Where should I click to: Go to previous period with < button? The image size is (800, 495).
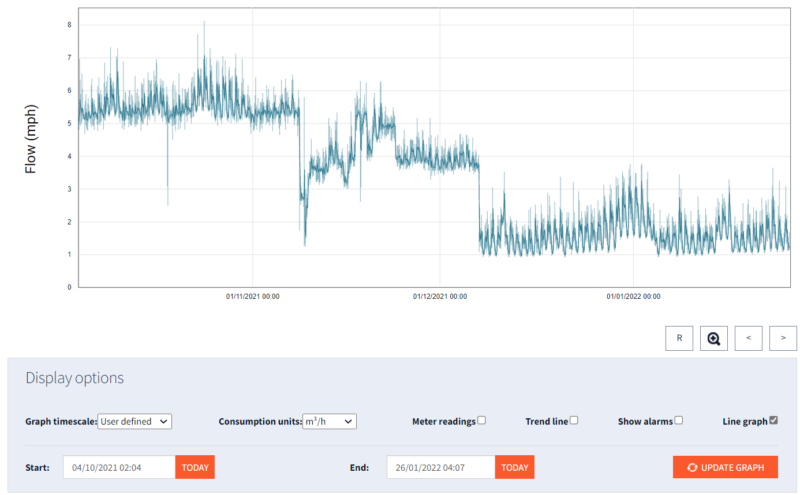click(x=749, y=338)
